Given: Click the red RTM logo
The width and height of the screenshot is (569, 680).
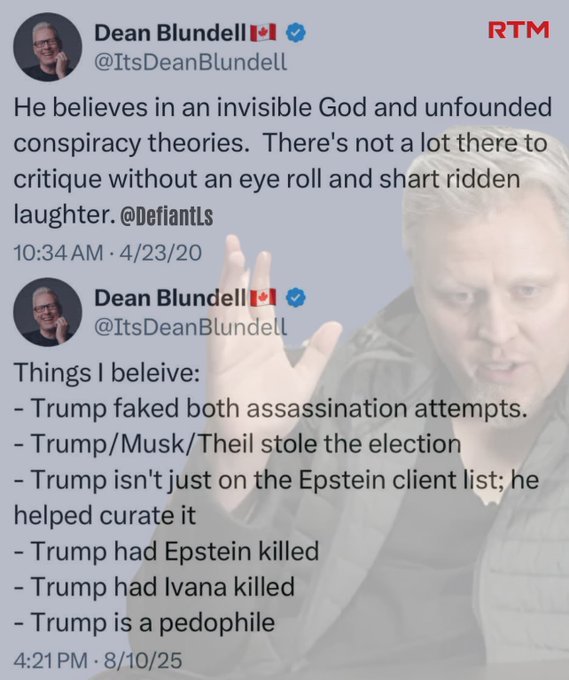Looking at the screenshot, I should click(518, 30).
